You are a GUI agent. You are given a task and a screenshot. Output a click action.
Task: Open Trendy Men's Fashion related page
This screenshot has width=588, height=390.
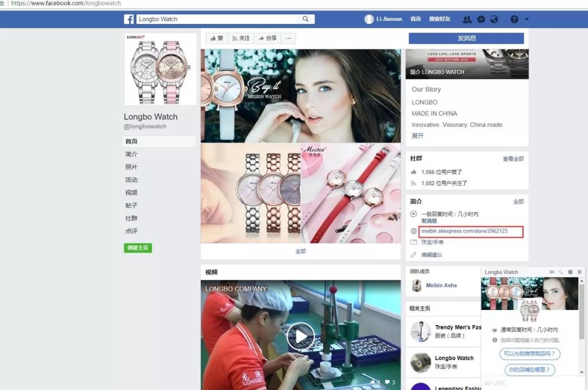pyautogui.click(x=458, y=327)
